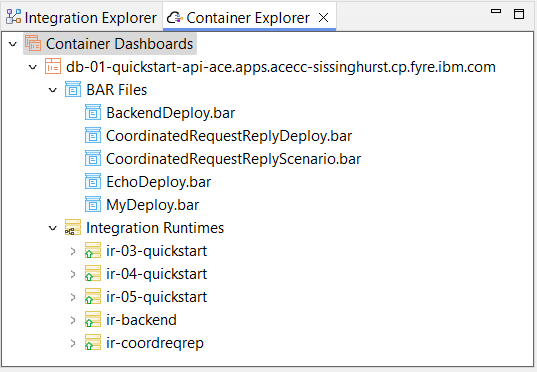Click the ir-03-quickstart running server icon
The image size is (537, 372).
pyautogui.click(x=93, y=250)
